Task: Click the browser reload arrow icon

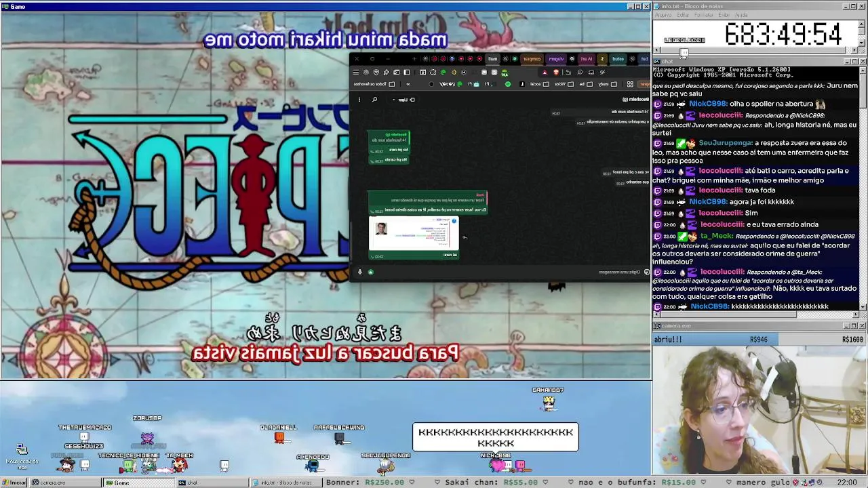Action: 568,73
